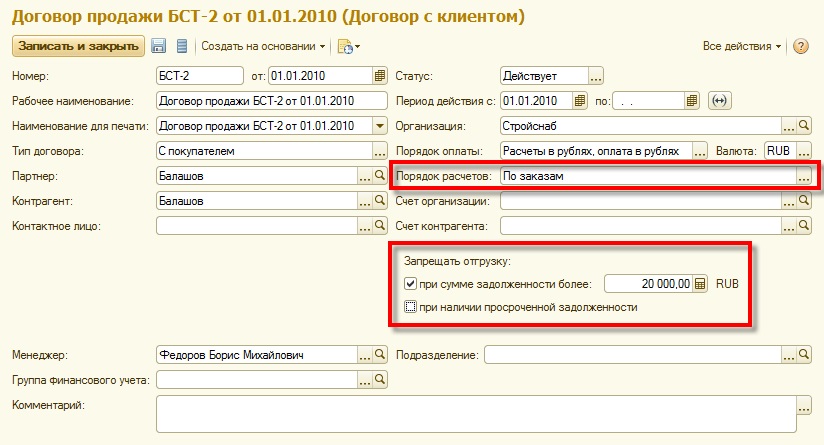
Task: Click the Порядок расчетов ellipsis button
Action: tap(804, 176)
